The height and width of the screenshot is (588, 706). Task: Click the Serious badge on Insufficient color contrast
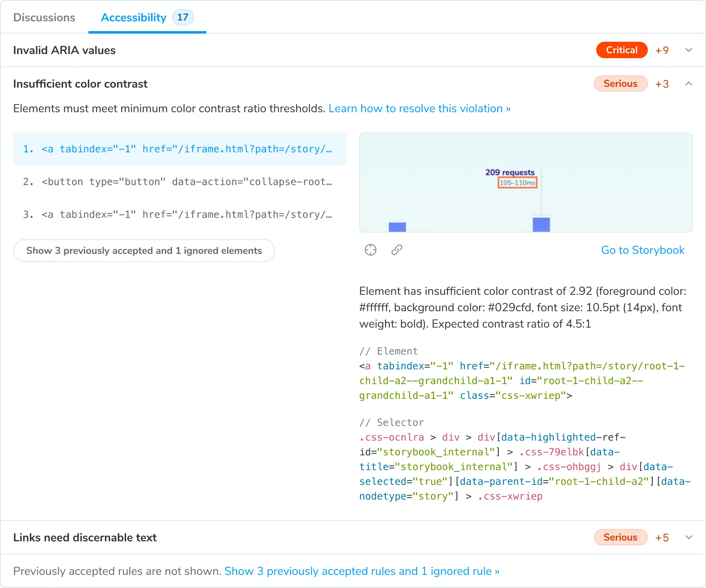tap(620, 84)
